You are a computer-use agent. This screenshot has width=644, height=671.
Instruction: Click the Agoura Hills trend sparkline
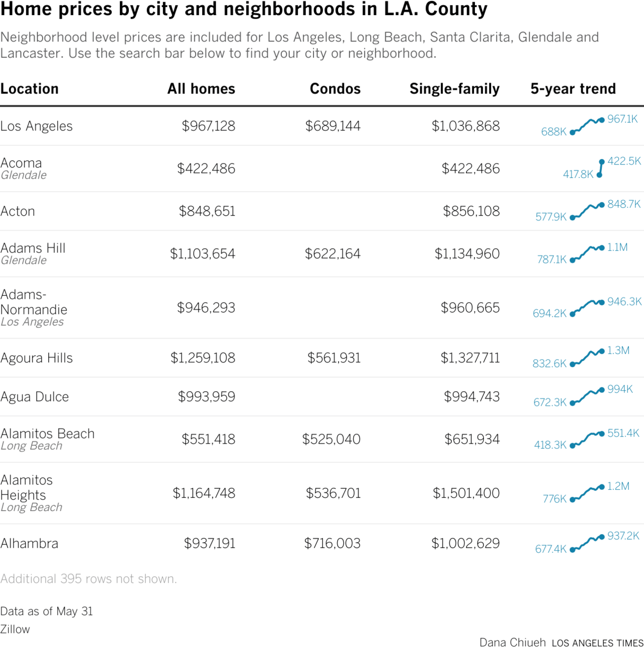coord(587,357)
